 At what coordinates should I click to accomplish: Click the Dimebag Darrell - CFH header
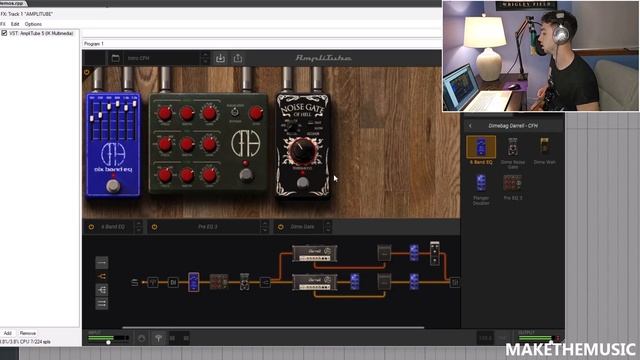pyautogui.click(x=513, y=126)
